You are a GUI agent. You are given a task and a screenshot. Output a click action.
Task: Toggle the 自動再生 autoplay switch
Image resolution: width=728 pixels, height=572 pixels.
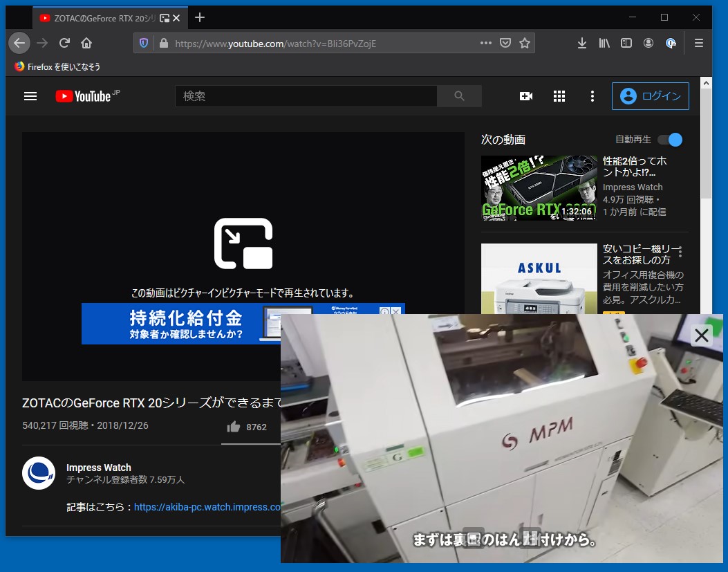669,139
